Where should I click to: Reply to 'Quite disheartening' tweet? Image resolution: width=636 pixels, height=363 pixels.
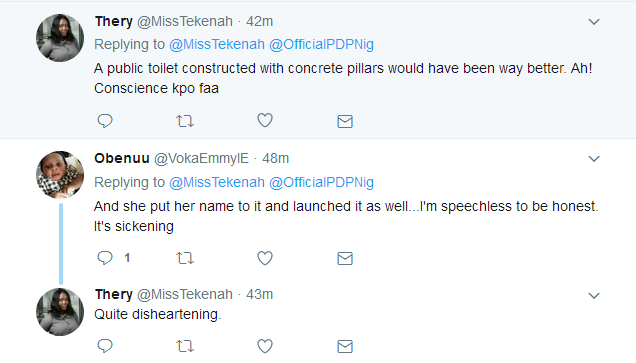105,346
